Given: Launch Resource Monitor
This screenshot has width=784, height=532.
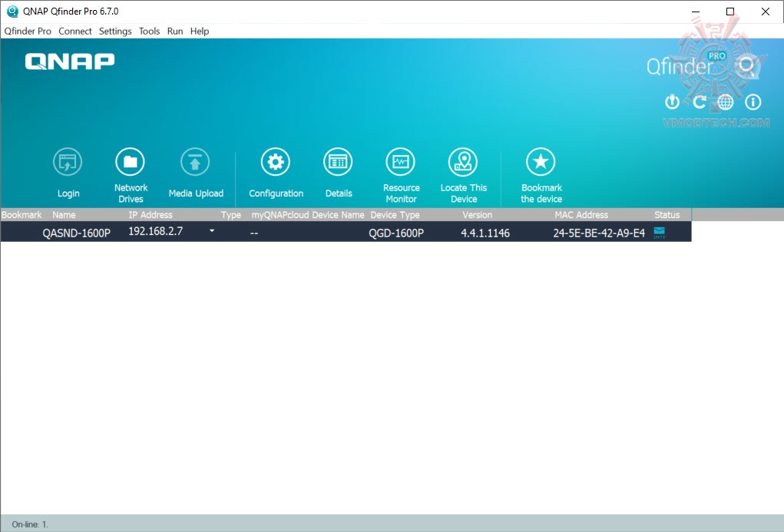Looking at the screenshot, I should coord(401,162).
